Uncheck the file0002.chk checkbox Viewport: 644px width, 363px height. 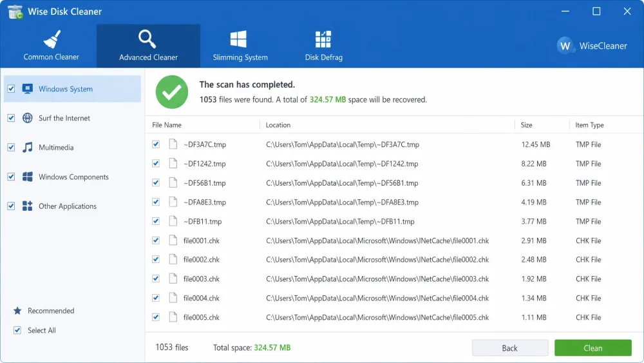156,259
